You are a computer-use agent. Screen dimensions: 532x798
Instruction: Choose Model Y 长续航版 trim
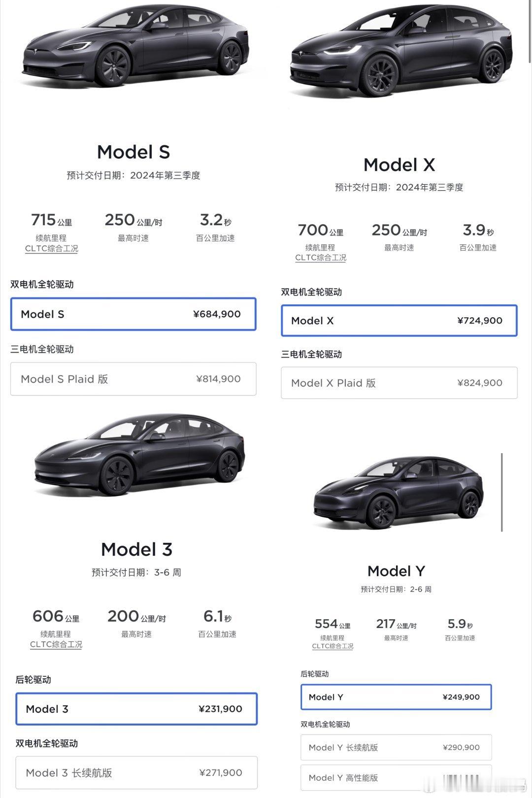coord(396,747)
